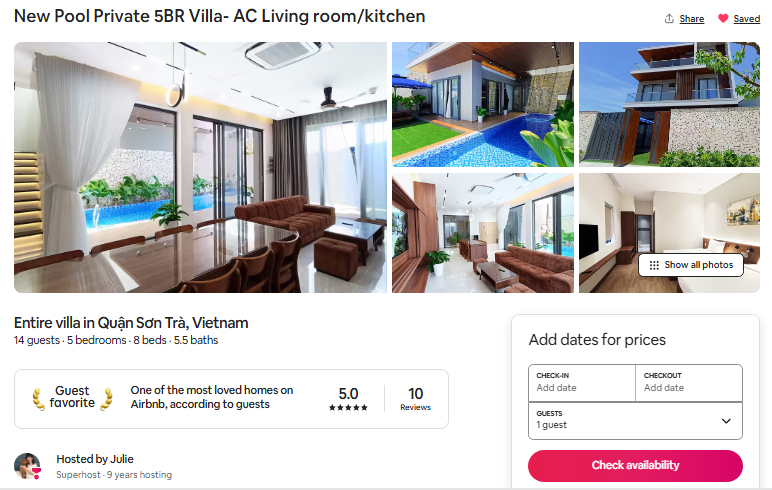
Task: Open the 1 guest selector
Action: point(635,421)
